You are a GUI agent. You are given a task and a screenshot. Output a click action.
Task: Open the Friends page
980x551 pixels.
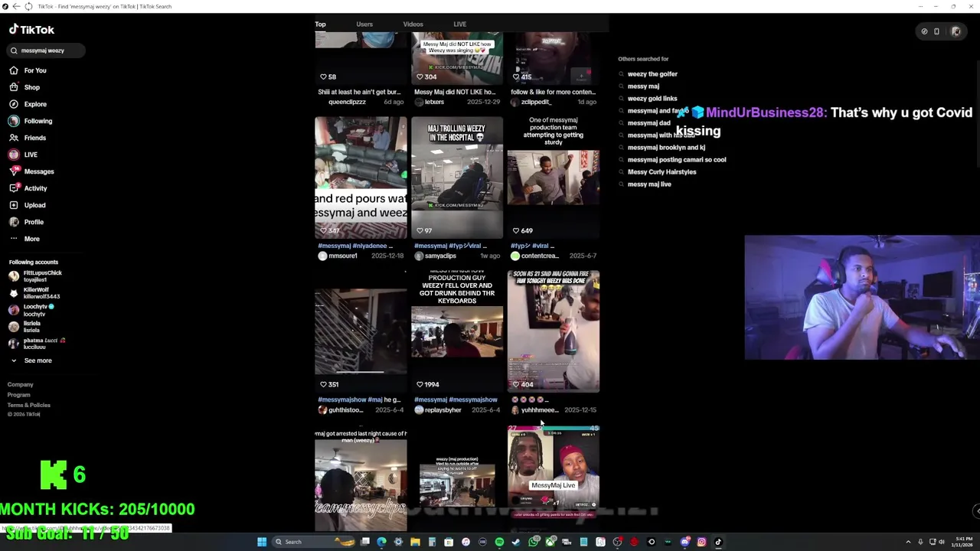coord(28,138)
